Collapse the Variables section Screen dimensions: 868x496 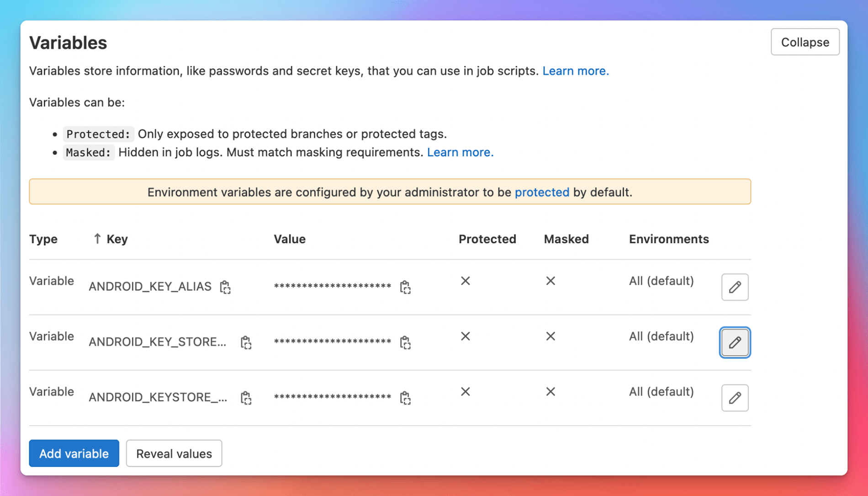tap(805, 42)
